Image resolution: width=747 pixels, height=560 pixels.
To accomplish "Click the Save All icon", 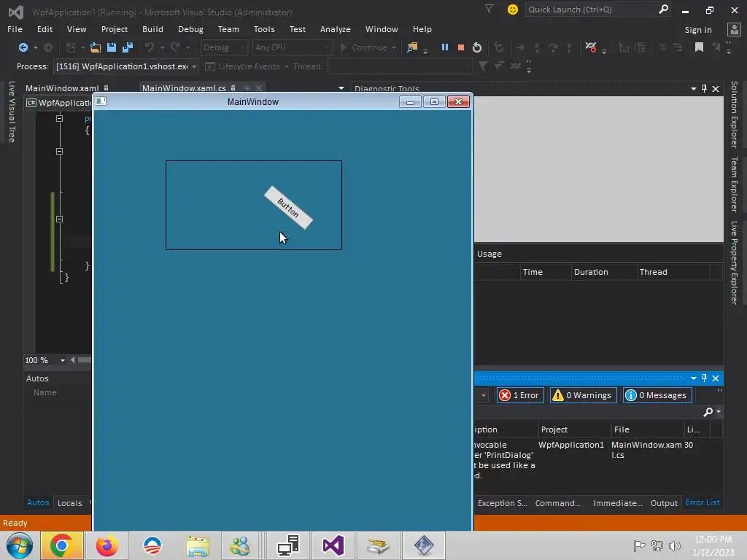I will click(x=127, y=47).
